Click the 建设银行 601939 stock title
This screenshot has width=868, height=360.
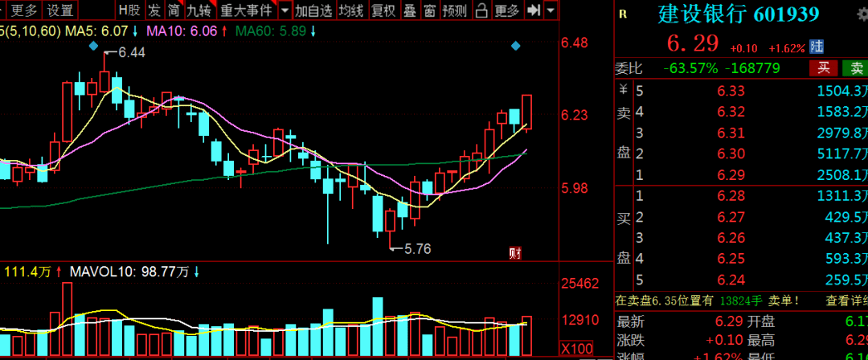click(x=738, y=14)
